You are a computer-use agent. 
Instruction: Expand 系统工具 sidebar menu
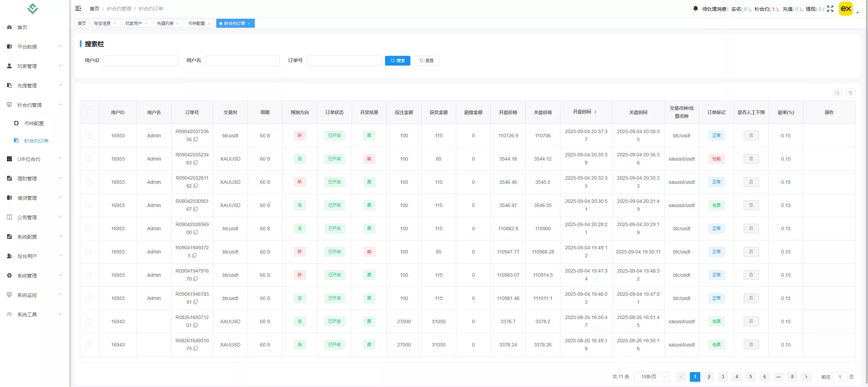35,315
